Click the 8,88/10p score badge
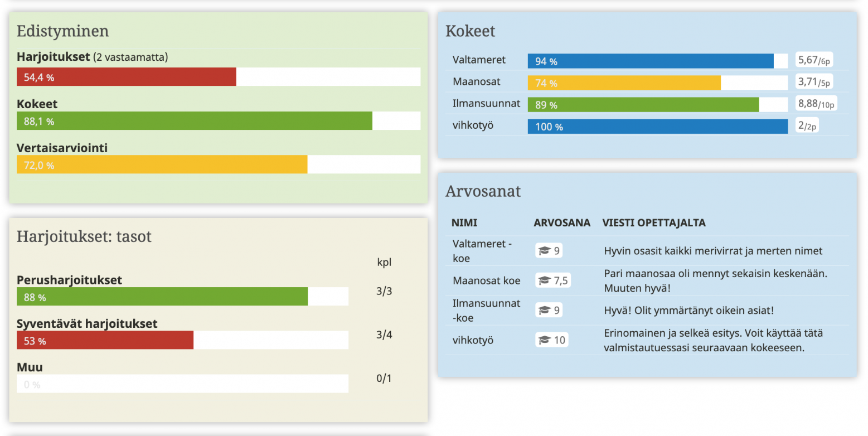Screen dimensions: 868x436 [817, 104]
